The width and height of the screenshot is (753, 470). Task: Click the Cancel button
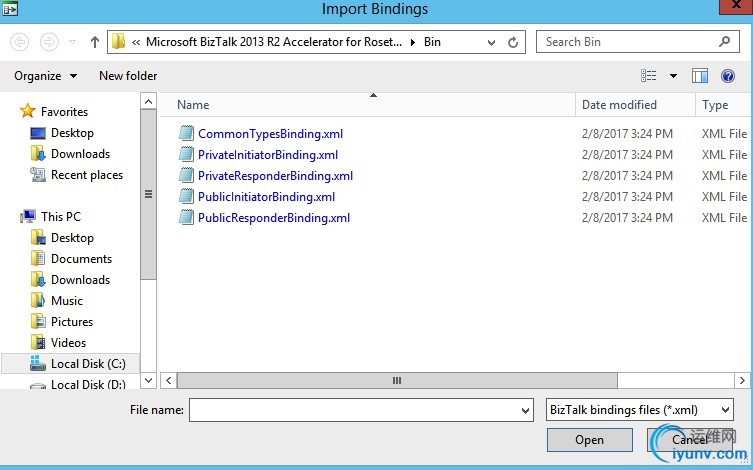pyautogui.click(x=690, y=440)
